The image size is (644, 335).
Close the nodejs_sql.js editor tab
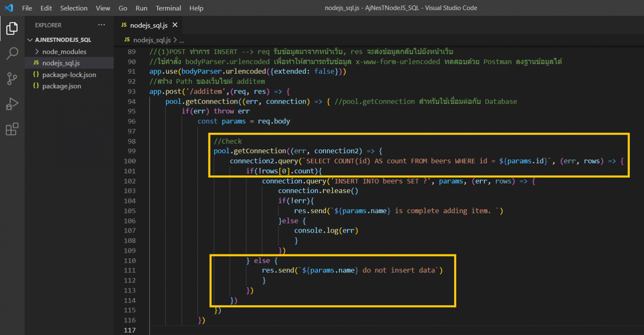click(x=175, y=25)
